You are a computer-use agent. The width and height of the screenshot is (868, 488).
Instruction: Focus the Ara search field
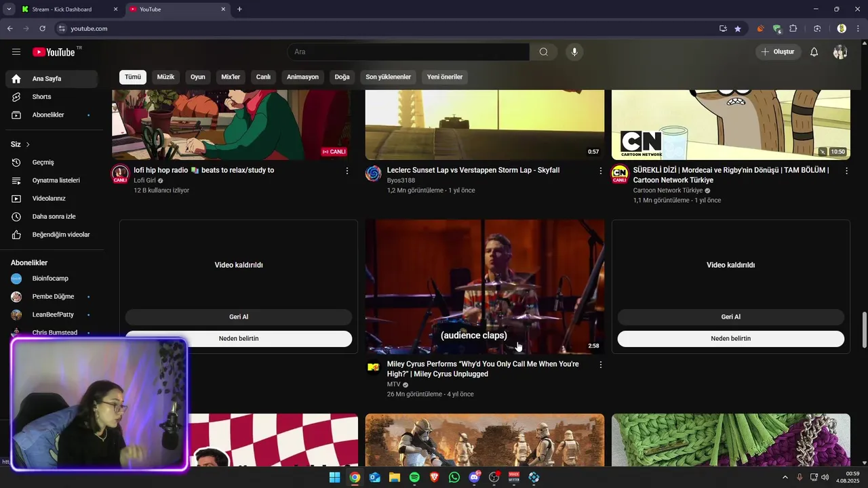pyautogui.click(x=408, y=52)
